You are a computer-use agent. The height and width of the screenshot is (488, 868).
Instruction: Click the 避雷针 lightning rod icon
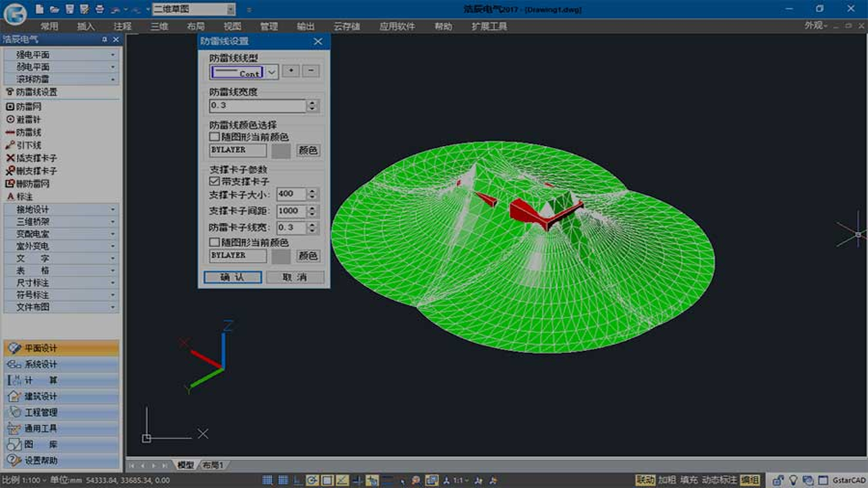10,119
